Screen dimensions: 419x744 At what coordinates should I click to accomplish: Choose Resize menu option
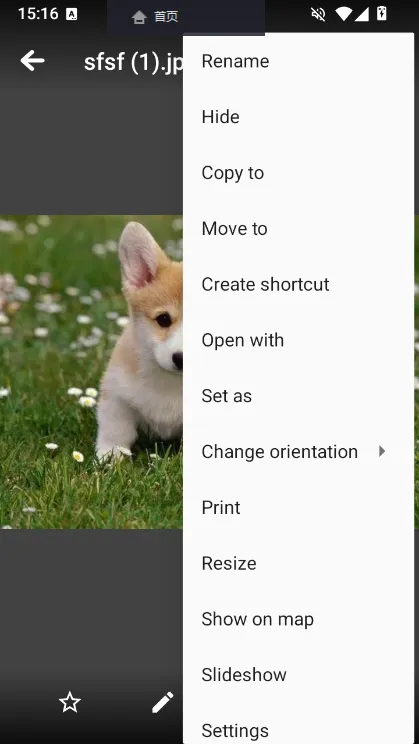point(298,563)
